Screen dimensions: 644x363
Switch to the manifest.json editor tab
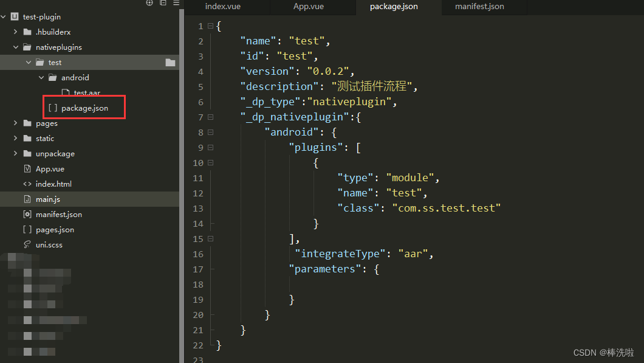pyautogui.click(x=479, y=7)
